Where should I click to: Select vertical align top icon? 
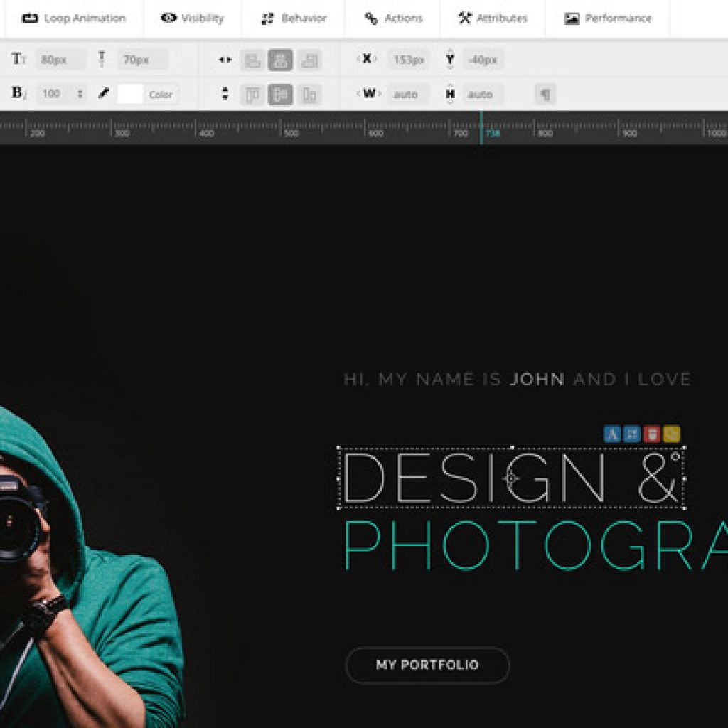tap(252, 95)
